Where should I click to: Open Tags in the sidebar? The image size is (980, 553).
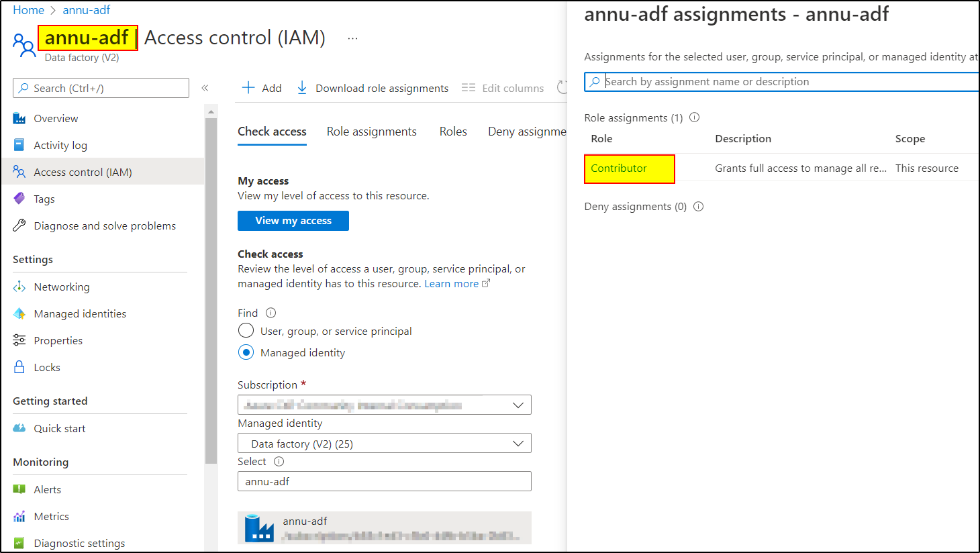44,199
